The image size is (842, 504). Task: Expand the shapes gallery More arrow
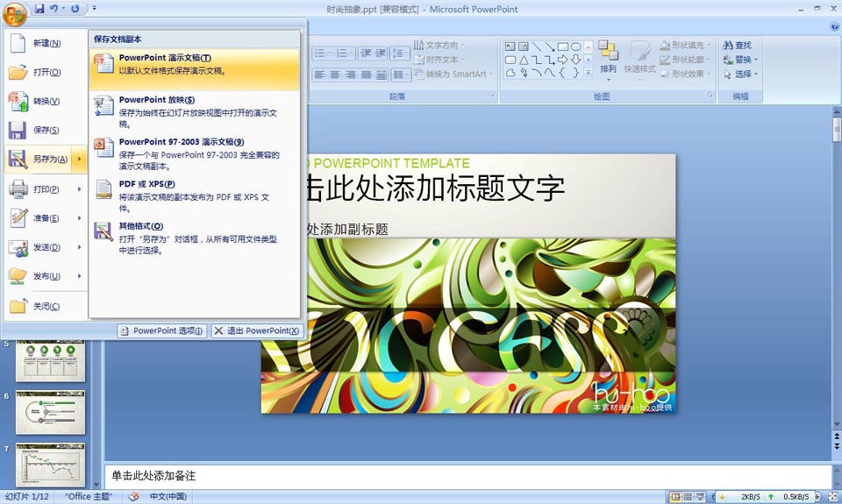tap(589, 72)
